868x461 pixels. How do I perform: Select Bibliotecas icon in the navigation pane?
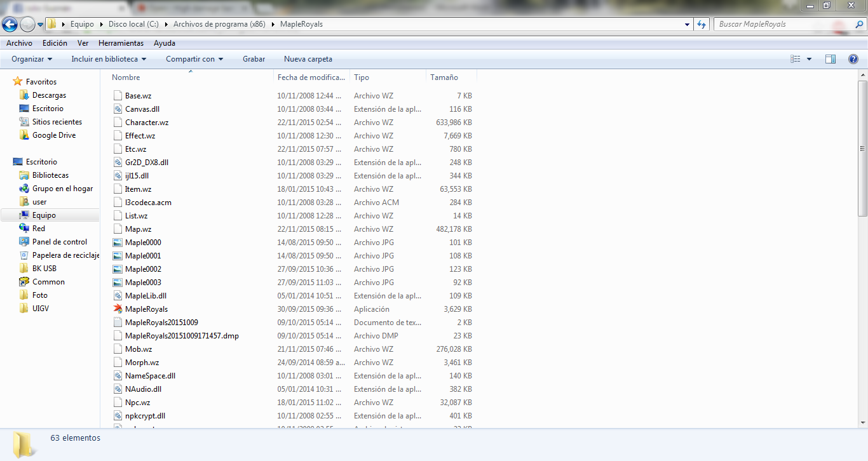point(24,175)
